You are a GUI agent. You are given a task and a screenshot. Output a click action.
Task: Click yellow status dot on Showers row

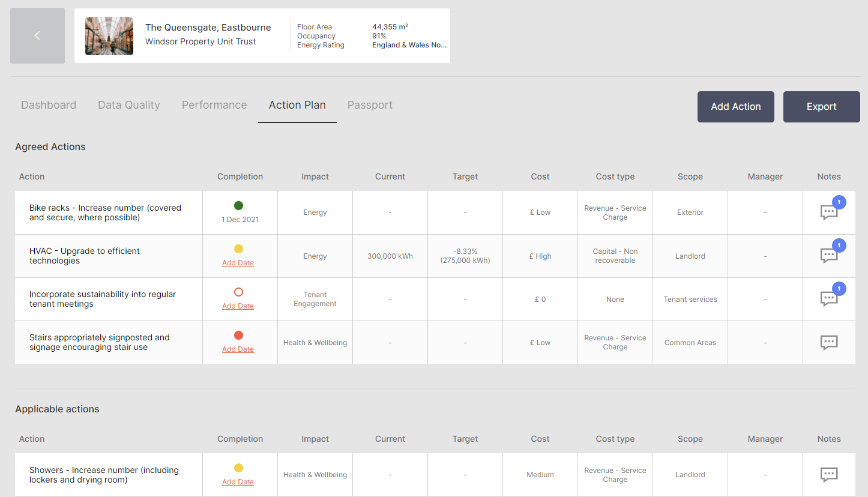pos(240,467)
